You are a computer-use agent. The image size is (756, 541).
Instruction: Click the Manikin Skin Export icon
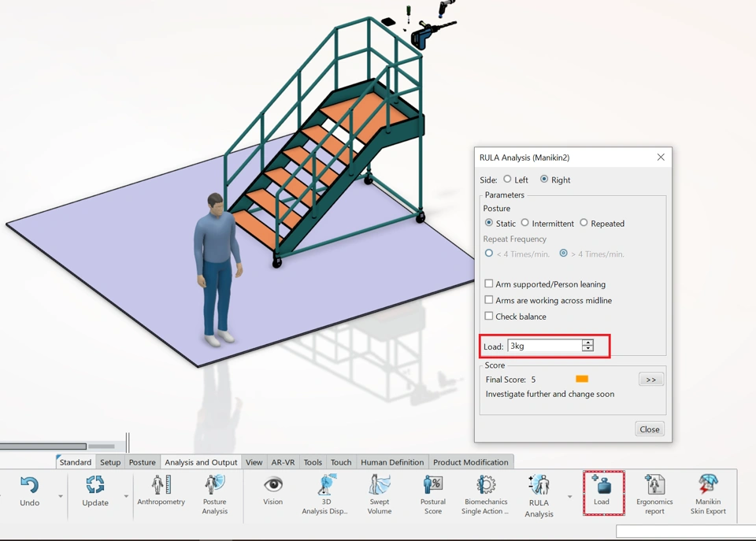pyautogui.click(x=707, y=485)
